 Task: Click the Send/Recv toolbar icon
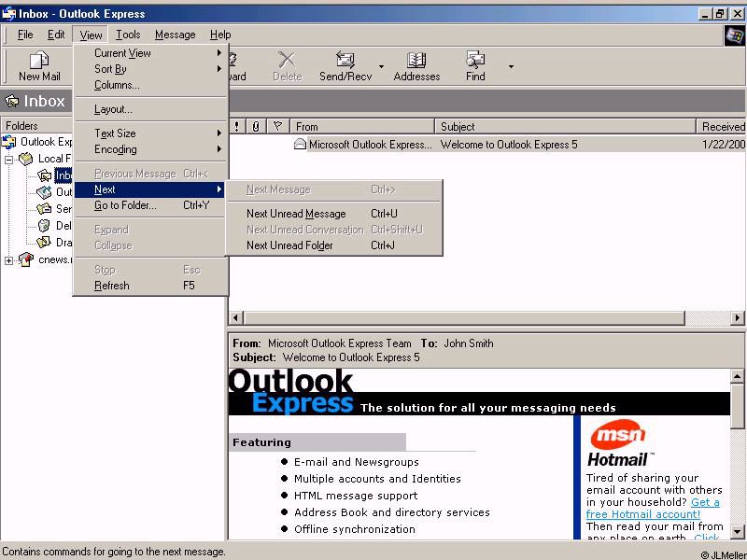[x=345, y=62]
